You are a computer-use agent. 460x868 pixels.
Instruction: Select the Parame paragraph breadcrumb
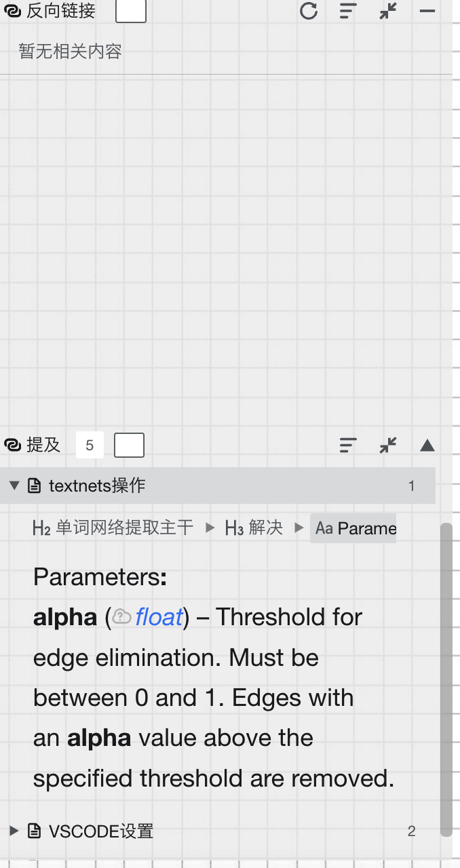(354, 528)
